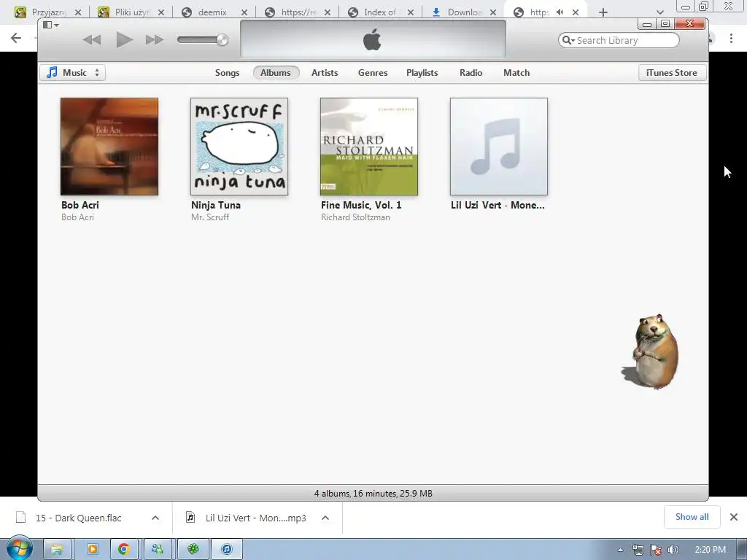Viewport: 747px width, 560px height.
Task: Show hidden system tray icons
Action: (x=620, y=550)
